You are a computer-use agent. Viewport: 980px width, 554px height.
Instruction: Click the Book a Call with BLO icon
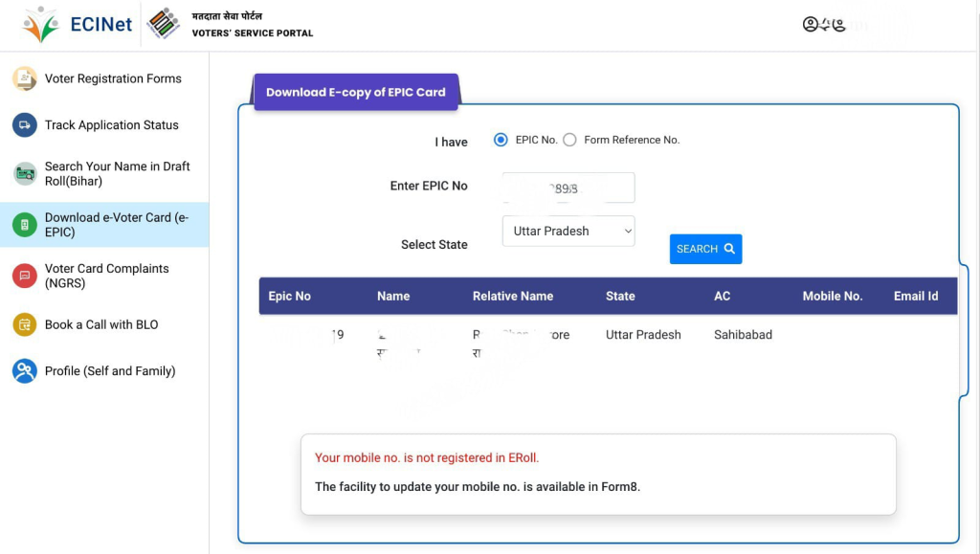pos(24,324)
